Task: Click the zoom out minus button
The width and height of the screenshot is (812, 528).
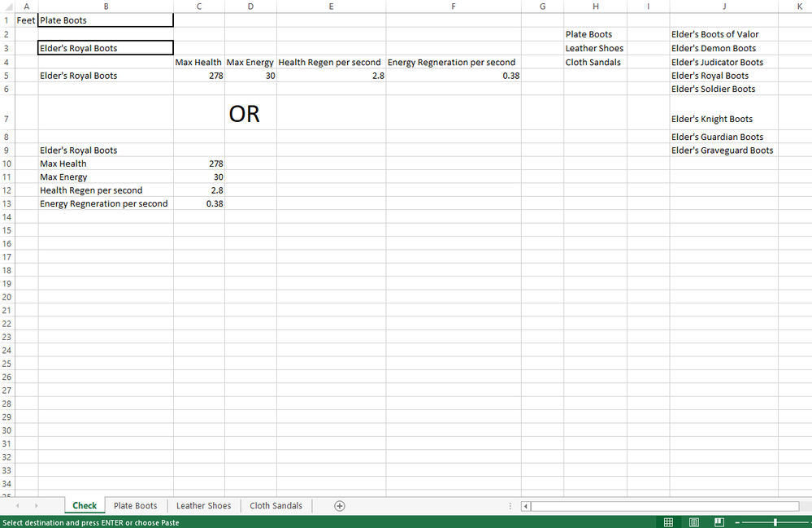Action: pyautogui.click(x=737, y=522)
